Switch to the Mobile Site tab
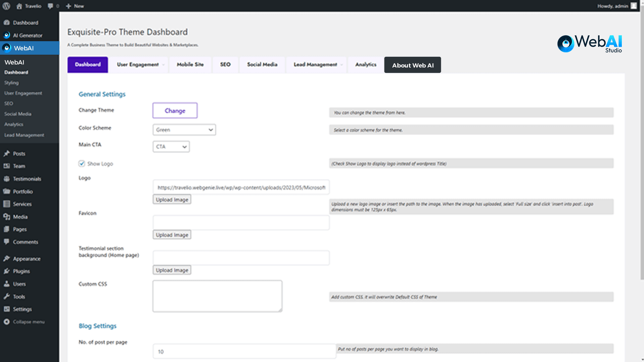644x362 pixels. 190,64
